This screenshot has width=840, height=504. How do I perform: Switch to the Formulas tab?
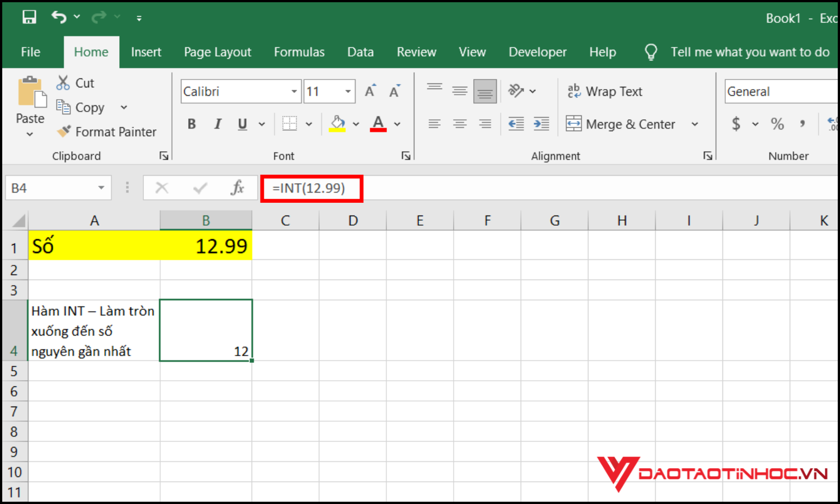[299, 52]
